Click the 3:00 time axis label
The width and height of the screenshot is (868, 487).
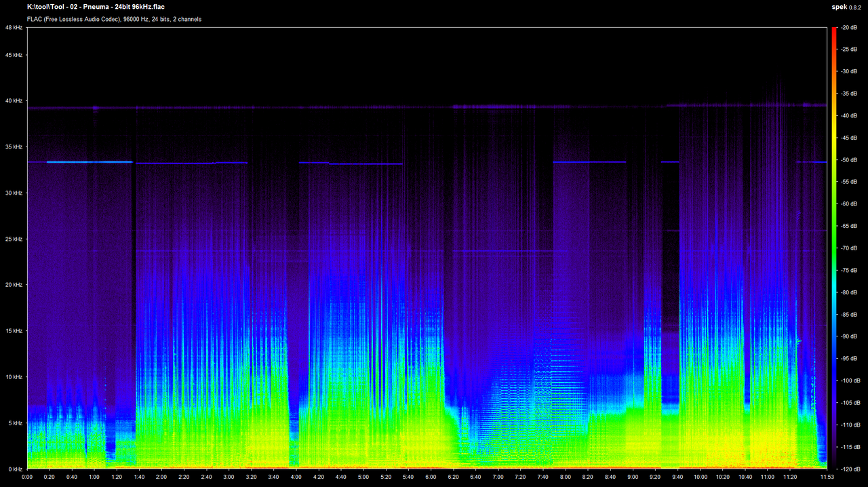point(229,477)
